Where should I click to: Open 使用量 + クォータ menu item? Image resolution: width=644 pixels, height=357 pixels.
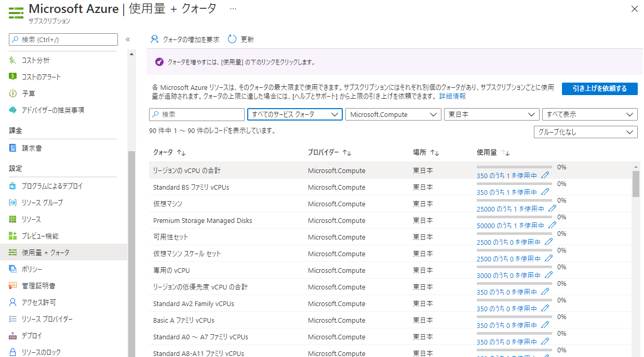(63, 253)
